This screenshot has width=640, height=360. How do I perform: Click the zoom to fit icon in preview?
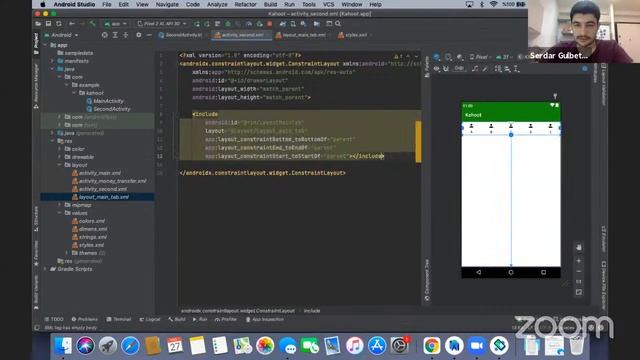(x=579, y=292)
